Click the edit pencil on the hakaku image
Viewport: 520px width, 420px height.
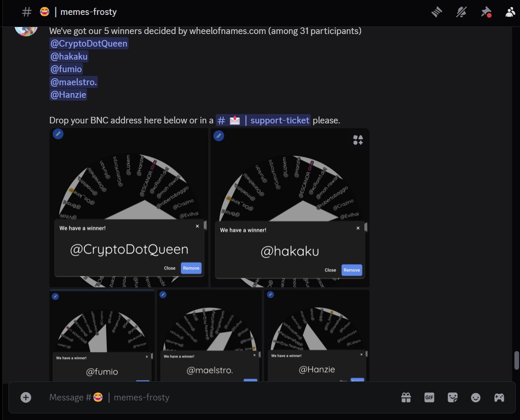(219, 135)
